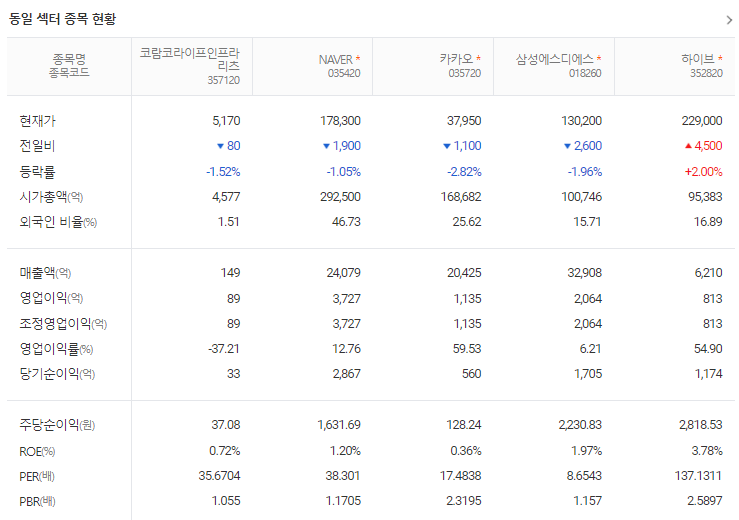Click 삼성에스디에스 EPS value 2,230.83

[x=580, y=425]
